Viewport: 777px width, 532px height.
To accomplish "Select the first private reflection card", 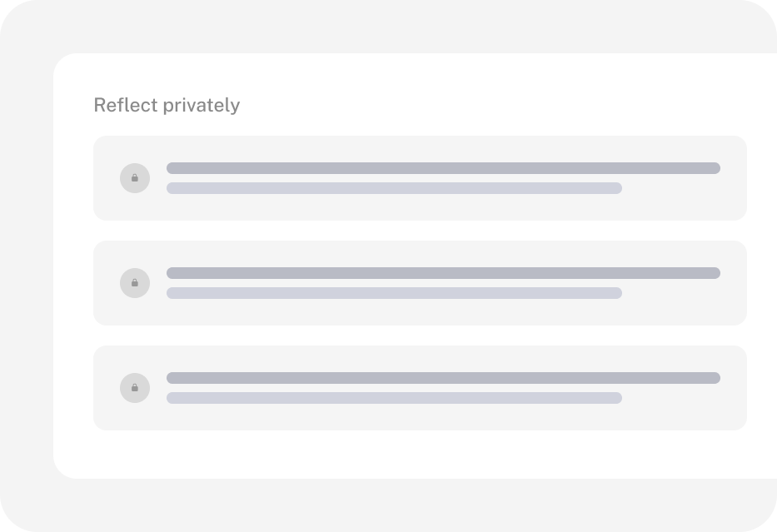I will [x=421, y=178].
